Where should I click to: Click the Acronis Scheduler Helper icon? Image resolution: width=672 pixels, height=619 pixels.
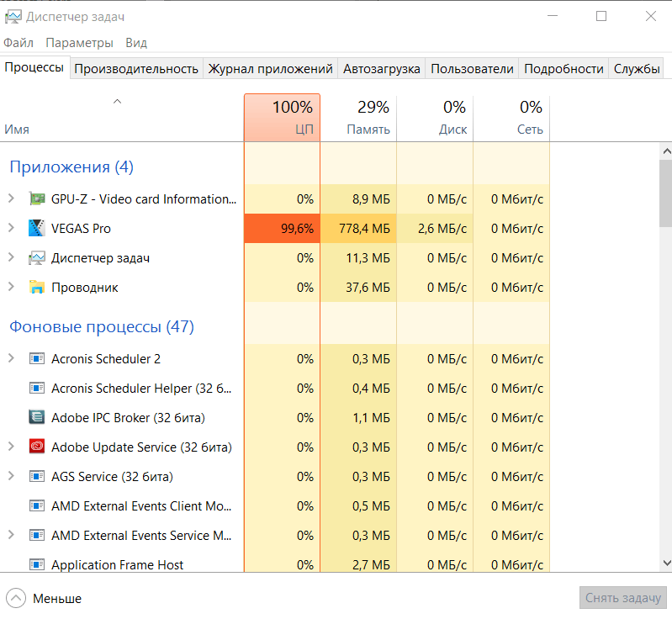coord(37,388)
